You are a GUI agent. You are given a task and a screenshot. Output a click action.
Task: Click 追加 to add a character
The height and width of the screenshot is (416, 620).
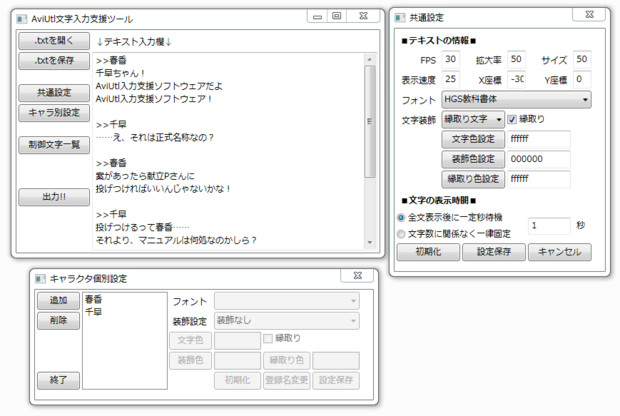tap(57, 300)
